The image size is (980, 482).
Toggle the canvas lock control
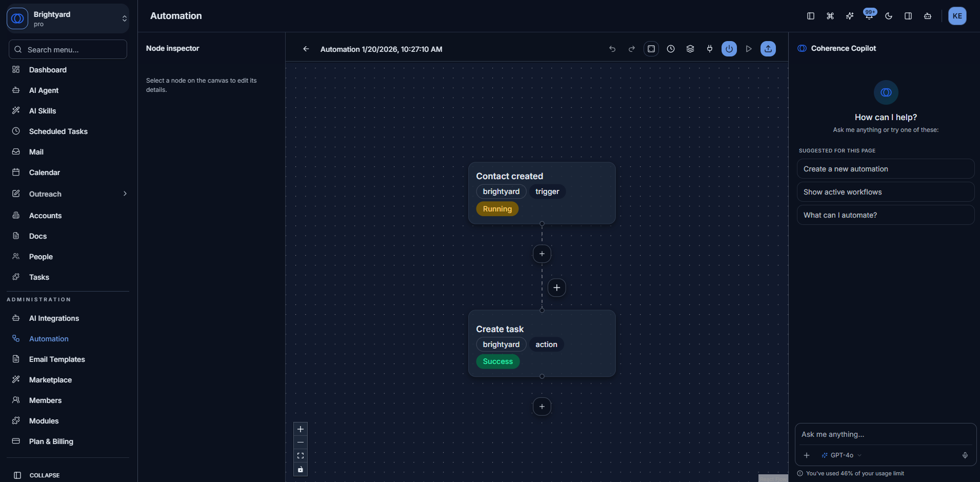301,469
